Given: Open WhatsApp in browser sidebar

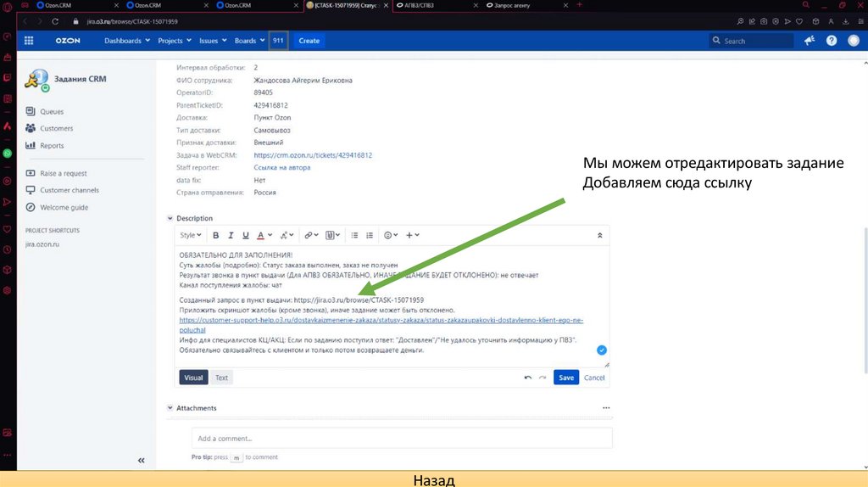Looking at the screenshot, I should tap(7, 154).
